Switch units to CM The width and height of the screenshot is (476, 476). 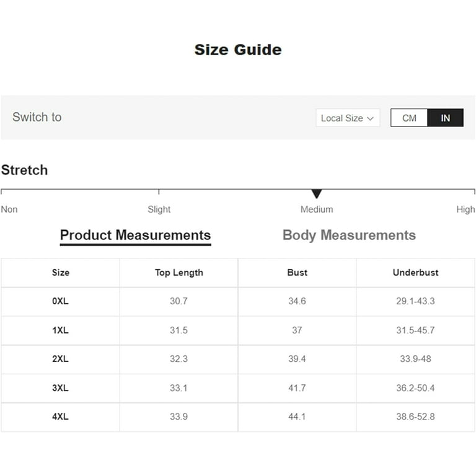point(409,118)
